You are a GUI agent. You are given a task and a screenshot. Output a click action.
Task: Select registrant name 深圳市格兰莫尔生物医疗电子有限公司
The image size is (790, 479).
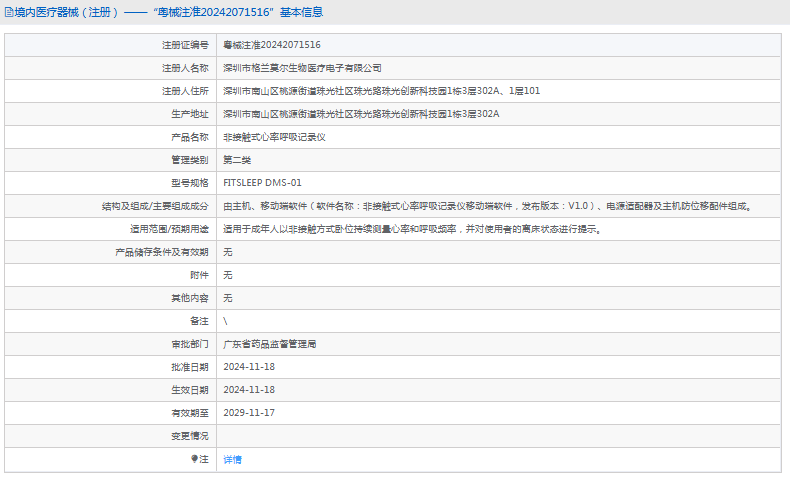click(x=302, y=68)
